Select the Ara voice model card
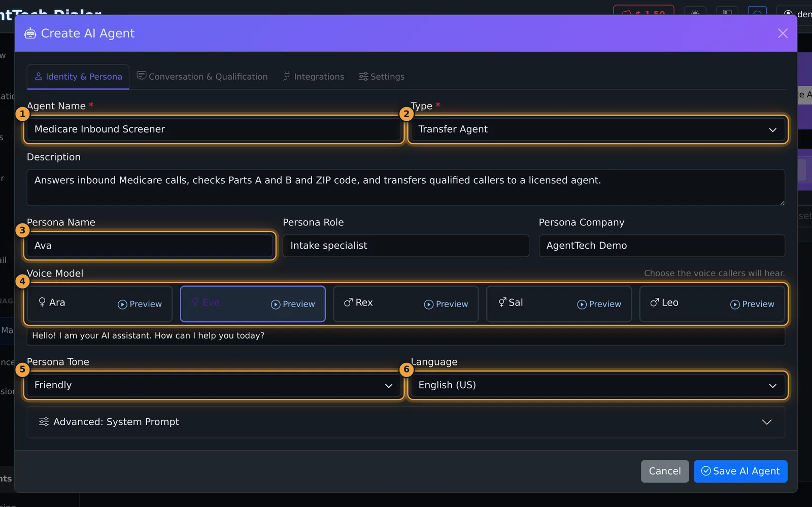Image resolution: width=812 pixels, height=507 pixels. coord(99,303)
